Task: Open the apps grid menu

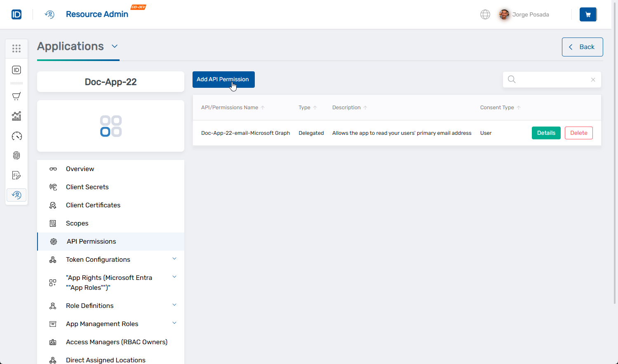Action: (16, 48)
